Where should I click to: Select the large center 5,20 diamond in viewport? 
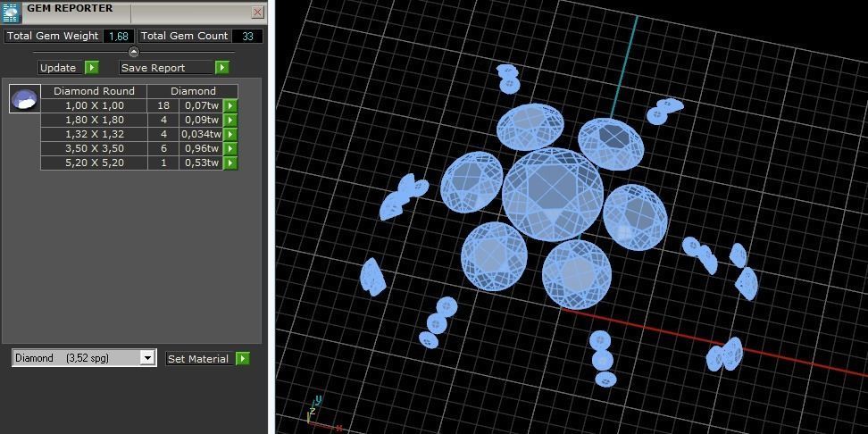[553, 195]
